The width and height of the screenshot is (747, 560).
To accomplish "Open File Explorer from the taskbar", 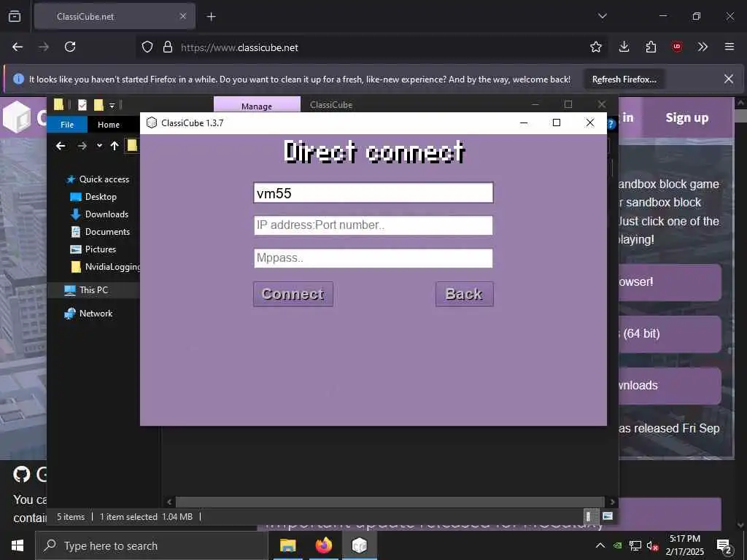I will 287,545.
